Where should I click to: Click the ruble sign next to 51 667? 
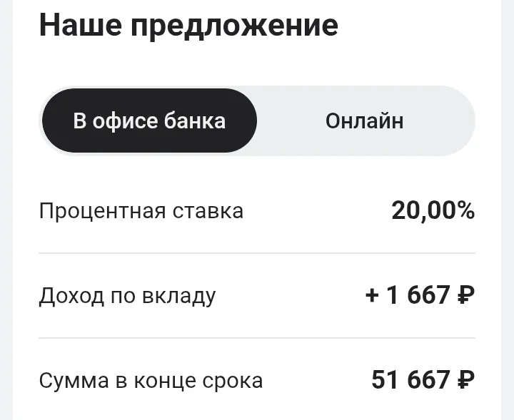pos(465,380)
